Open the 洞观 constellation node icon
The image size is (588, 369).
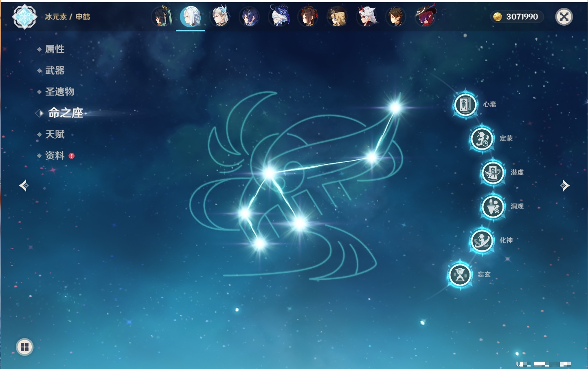493,207
